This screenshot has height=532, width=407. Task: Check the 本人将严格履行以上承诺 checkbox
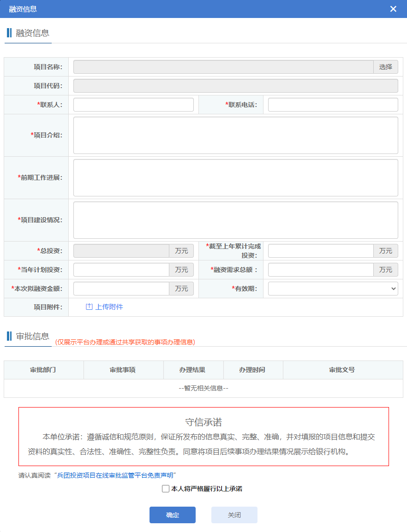pos(166,489)
